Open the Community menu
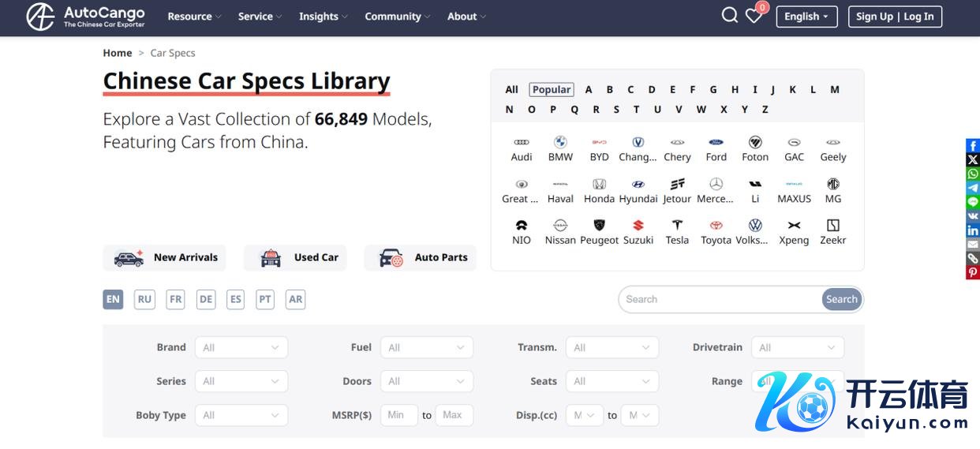The height and width of the screenshot is (449, 980). coord(397,17)
